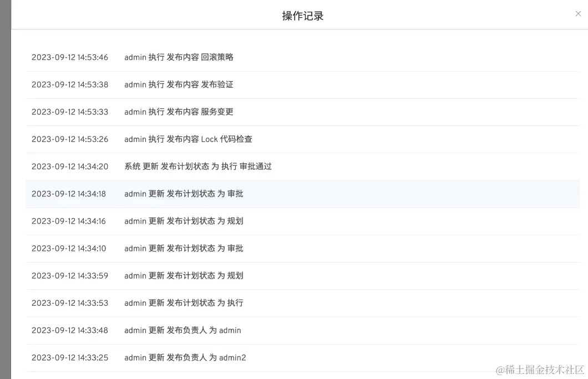This screenshot has height=379, width=588.
Task: Select the 14:34:10 审批 log entry
Action: (184, 249)
